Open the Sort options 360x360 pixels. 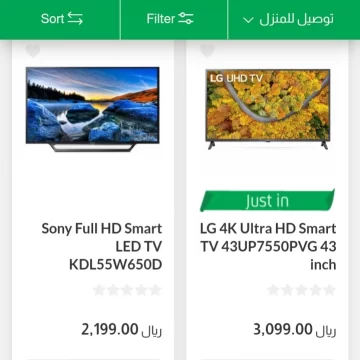click(x=62, y=18)
